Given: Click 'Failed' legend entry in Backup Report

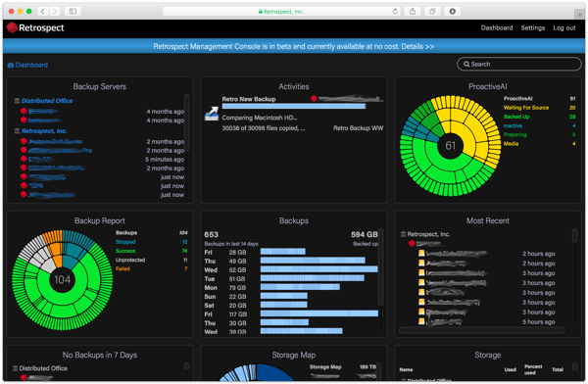Looking at the screenshot, I should tap(122, 268).
